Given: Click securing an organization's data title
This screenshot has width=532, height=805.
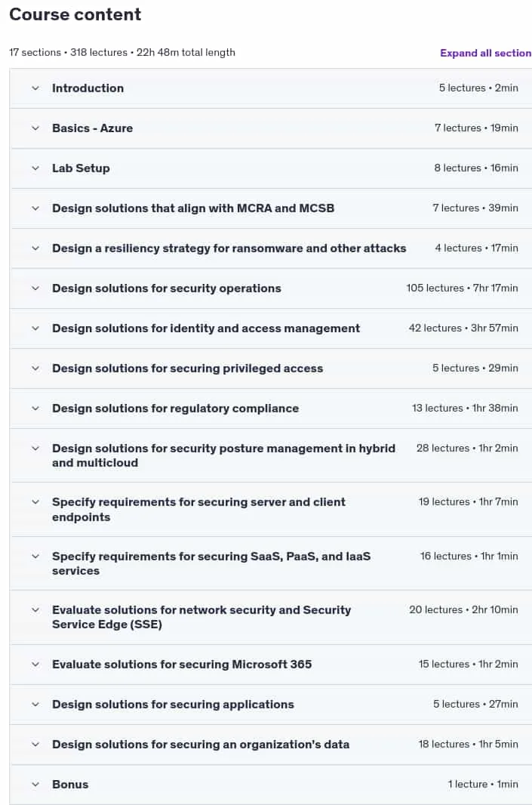Looking at the screenshot, I should (201, 745).
